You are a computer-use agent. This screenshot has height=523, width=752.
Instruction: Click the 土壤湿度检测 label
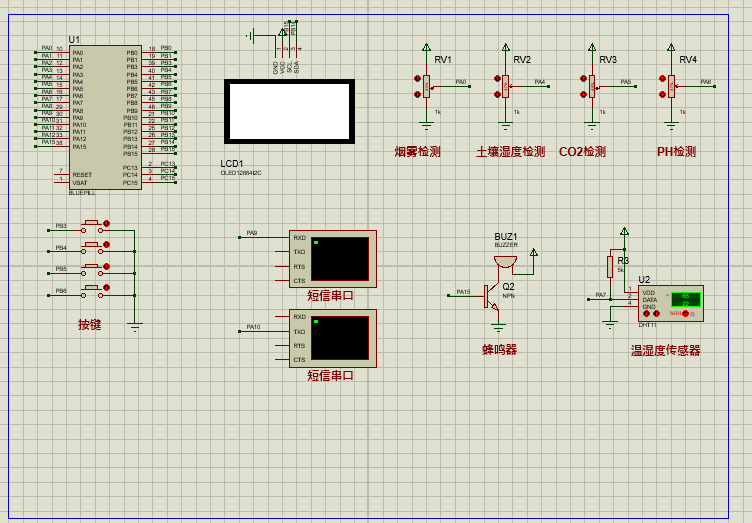(510, 152)
